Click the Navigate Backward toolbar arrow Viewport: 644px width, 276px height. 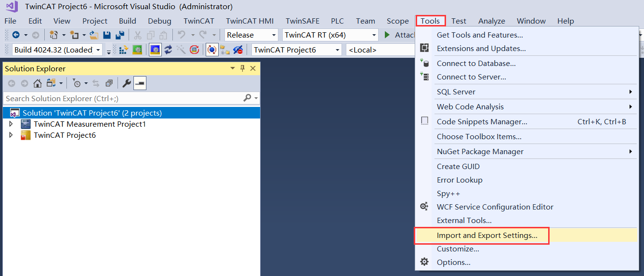(x=16, y=35)
